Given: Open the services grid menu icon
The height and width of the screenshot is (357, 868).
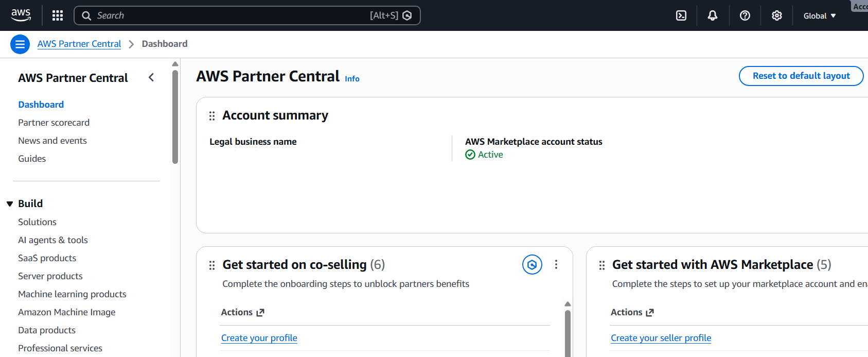Looking at the screenshot, I should point(58,15).
